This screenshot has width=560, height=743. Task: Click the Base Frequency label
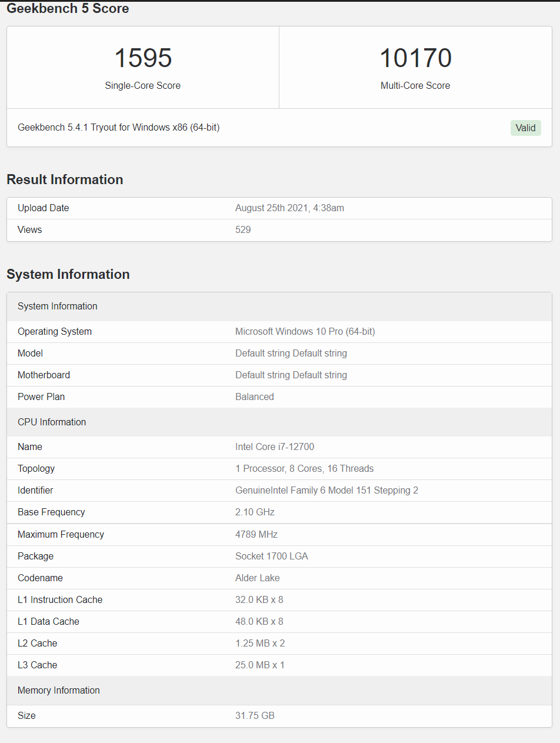51,512
